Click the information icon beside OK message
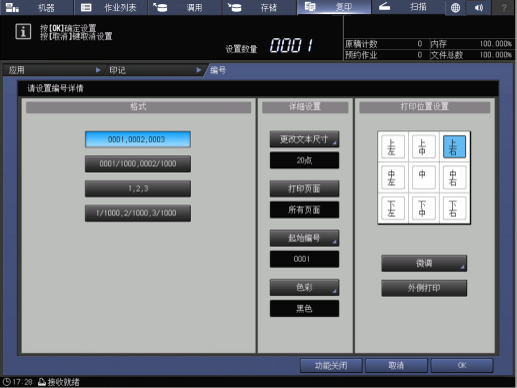The height and width of the screenshot is (388, 517). point(23,32)
